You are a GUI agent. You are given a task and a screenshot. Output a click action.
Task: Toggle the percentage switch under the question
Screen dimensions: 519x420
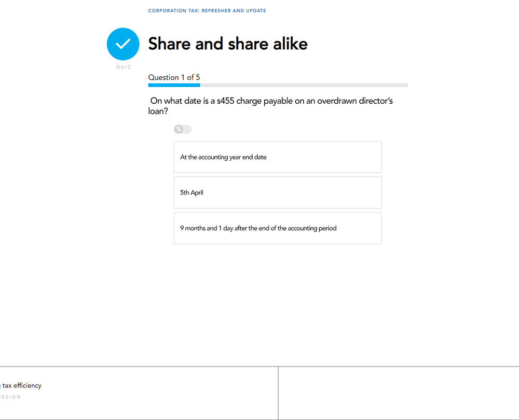pyautogui.click(x=183, y=129)
